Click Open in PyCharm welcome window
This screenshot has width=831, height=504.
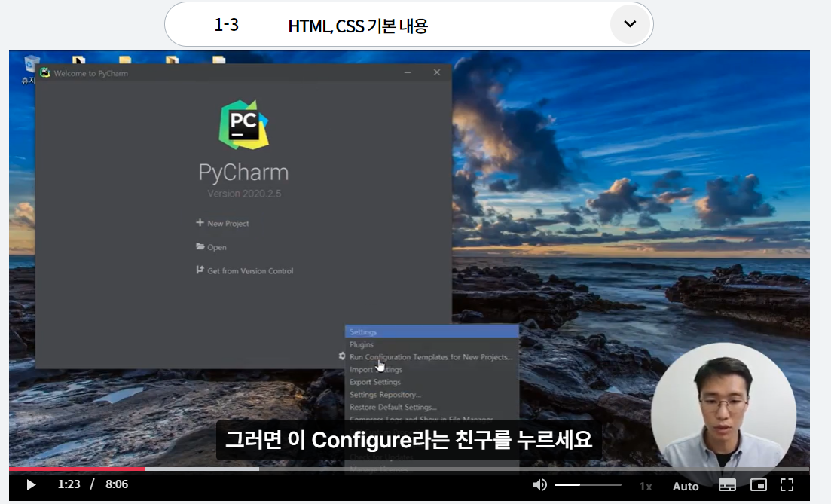pyautogui.click(x=217, y=248)
